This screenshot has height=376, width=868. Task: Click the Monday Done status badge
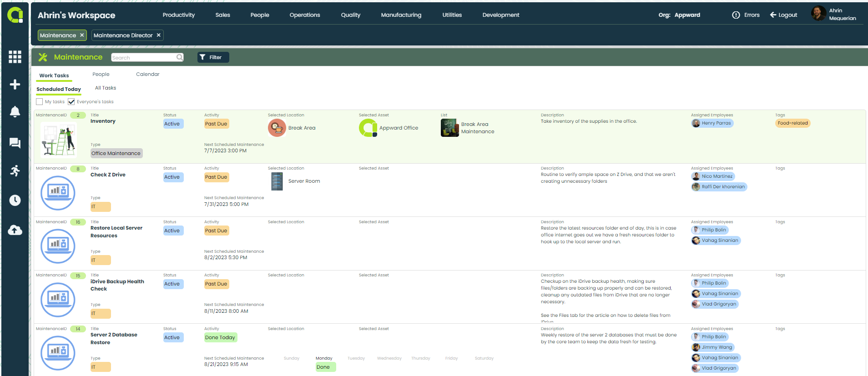tap(326, 367)
